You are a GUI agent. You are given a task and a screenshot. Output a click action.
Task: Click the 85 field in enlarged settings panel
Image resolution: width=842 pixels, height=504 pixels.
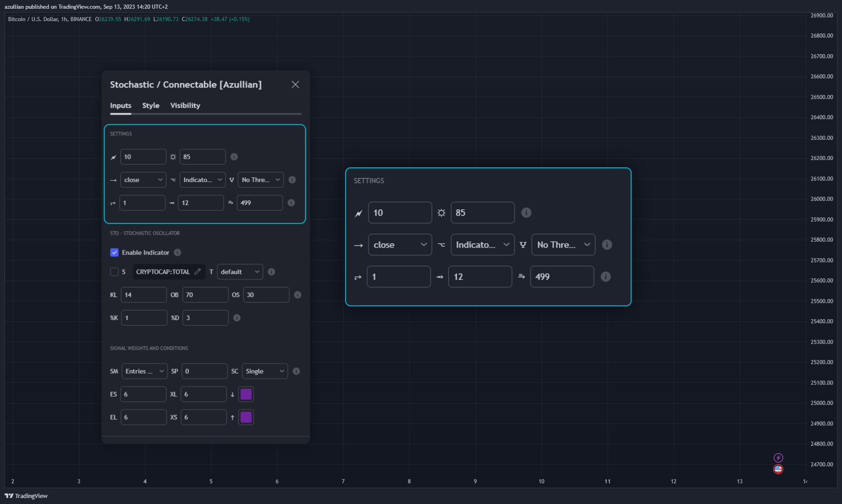coord(482,213)
